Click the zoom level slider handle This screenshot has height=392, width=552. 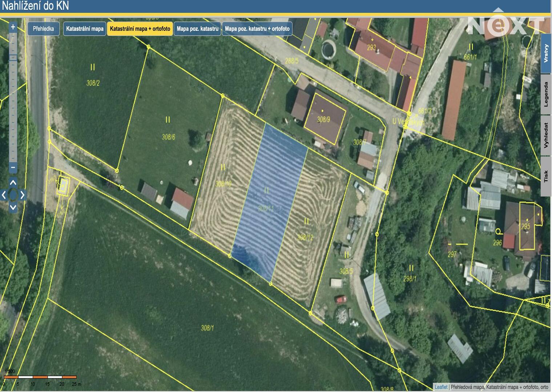pyautogui.click(x=13, y=58)
